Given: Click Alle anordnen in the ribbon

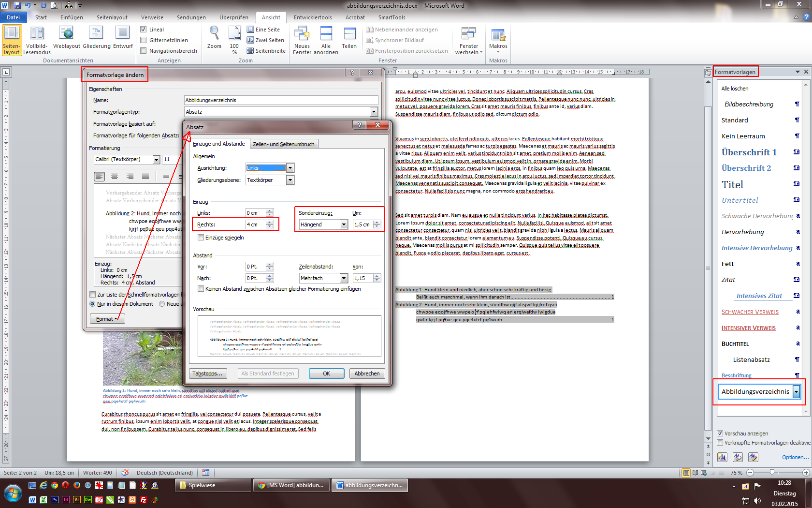Looking at the screenshot, I should [326, 34].
